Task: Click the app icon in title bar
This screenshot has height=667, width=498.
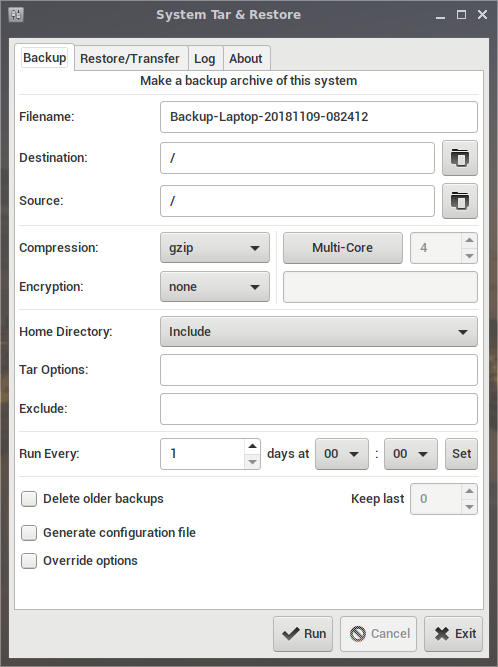Action: pyautogui.click(x=16, y=15)
